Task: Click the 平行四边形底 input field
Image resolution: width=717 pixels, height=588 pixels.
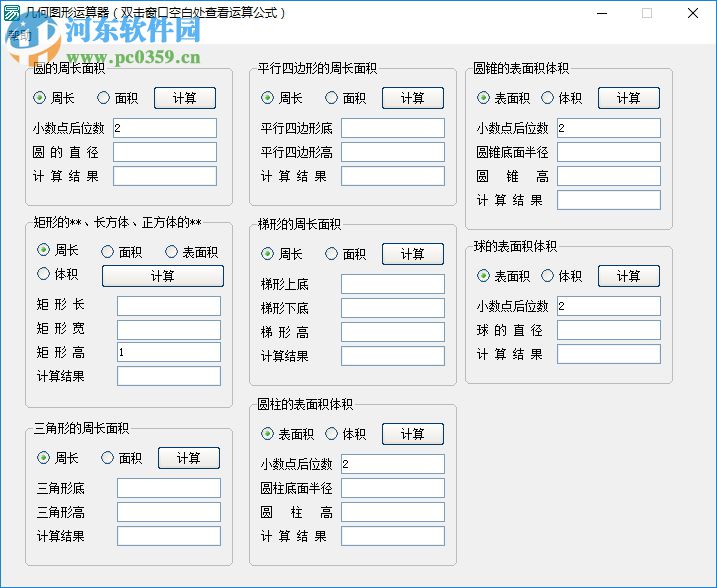Action: (x=393, y=128)
